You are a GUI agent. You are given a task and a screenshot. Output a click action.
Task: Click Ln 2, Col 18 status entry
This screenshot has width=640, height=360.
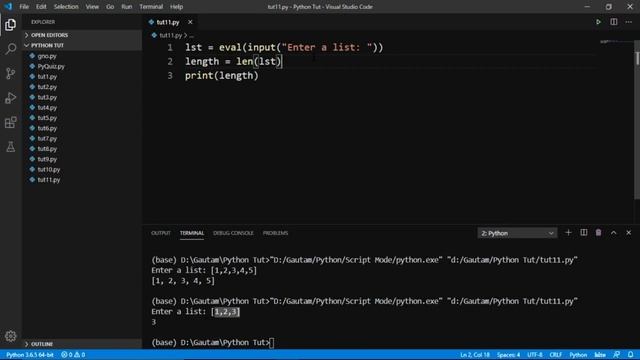[x=475, y=355]
